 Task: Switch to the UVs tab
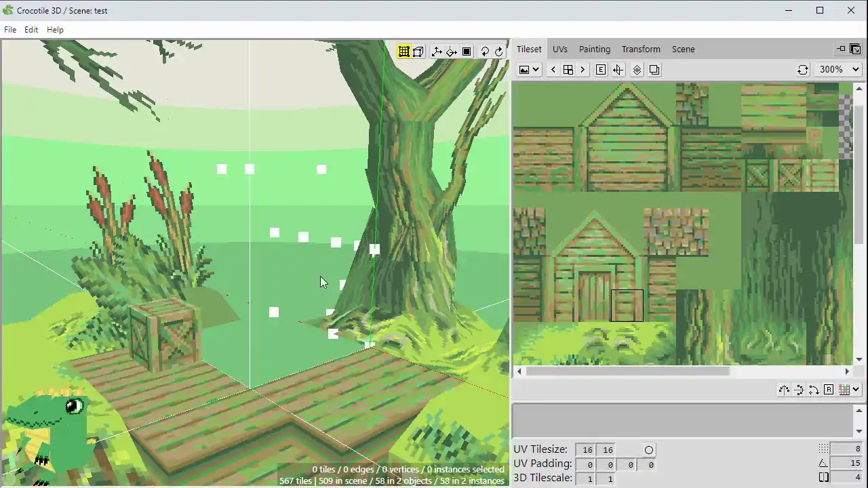560,49
